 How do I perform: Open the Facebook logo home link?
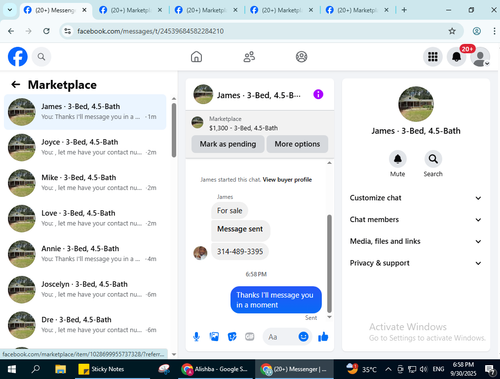(18, 57)
